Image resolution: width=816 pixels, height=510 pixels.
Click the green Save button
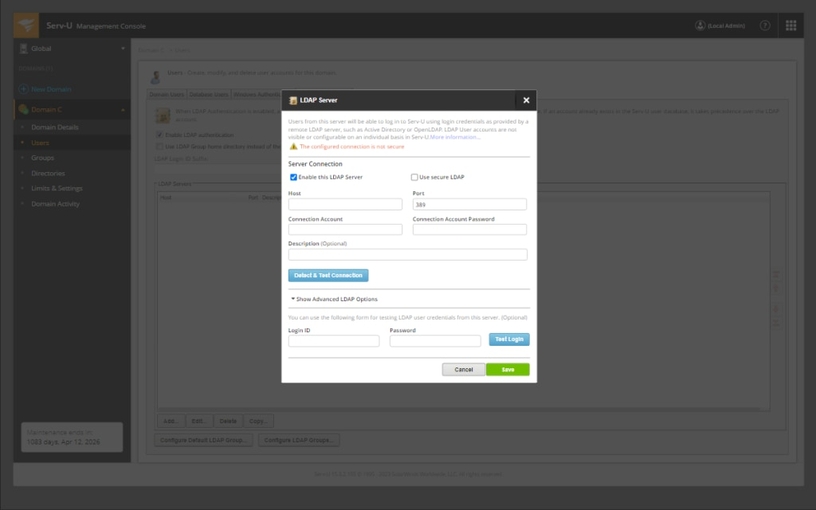pos(508,369)
